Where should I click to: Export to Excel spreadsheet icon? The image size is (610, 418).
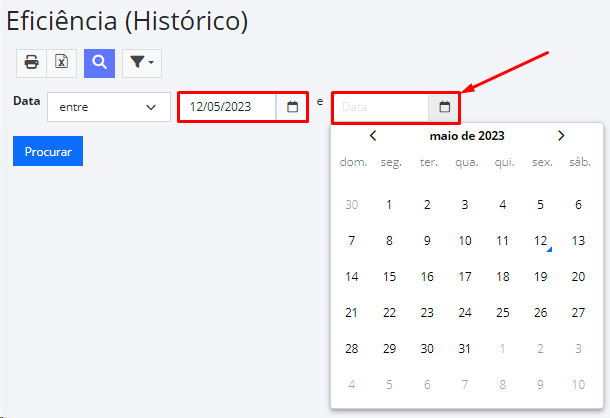click(61, 63)
